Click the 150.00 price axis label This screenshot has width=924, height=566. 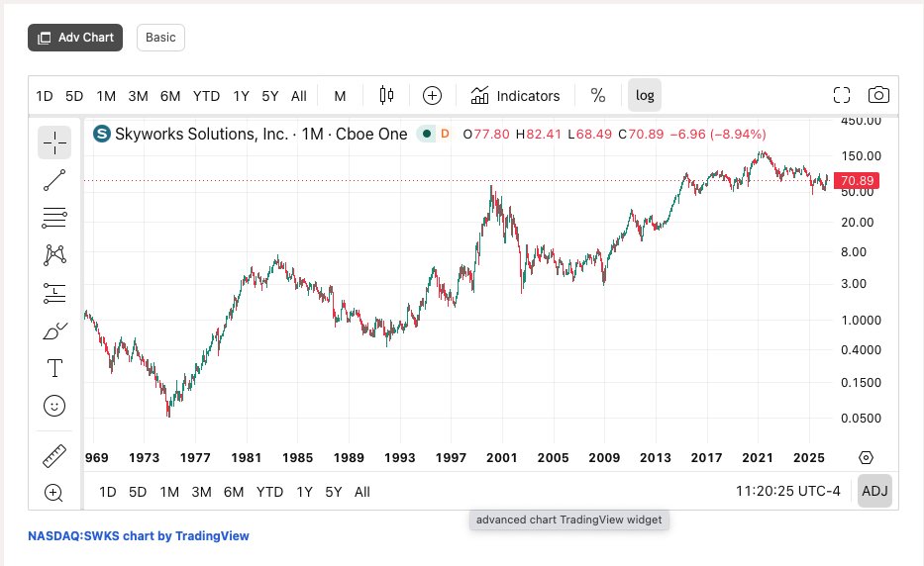coord(861,156)
